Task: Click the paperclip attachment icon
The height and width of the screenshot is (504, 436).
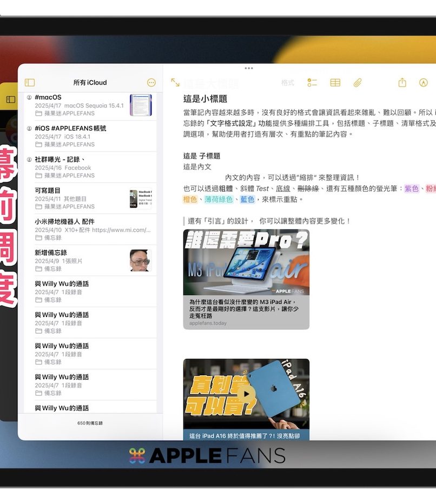Action: (x=358, y=83)
